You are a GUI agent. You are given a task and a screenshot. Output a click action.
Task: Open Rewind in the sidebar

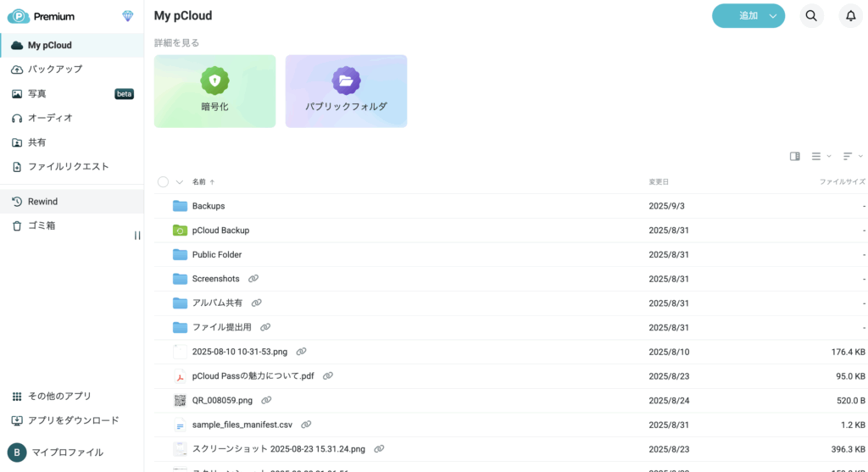[x=72, y=202]
